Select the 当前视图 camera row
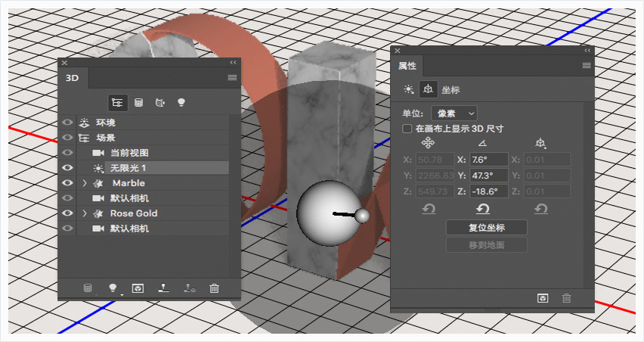The width and height of the screenshot is (644, 342). 153,153
